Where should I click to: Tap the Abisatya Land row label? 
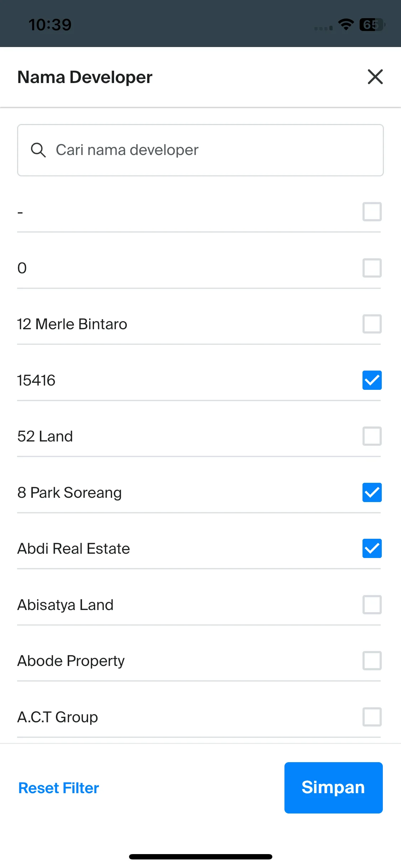tap(65, 605)
